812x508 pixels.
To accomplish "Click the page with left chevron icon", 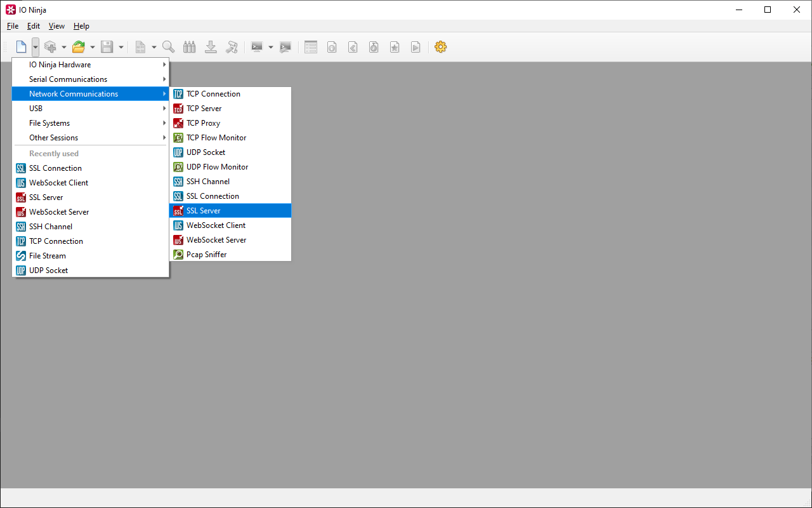I will 353,47.
